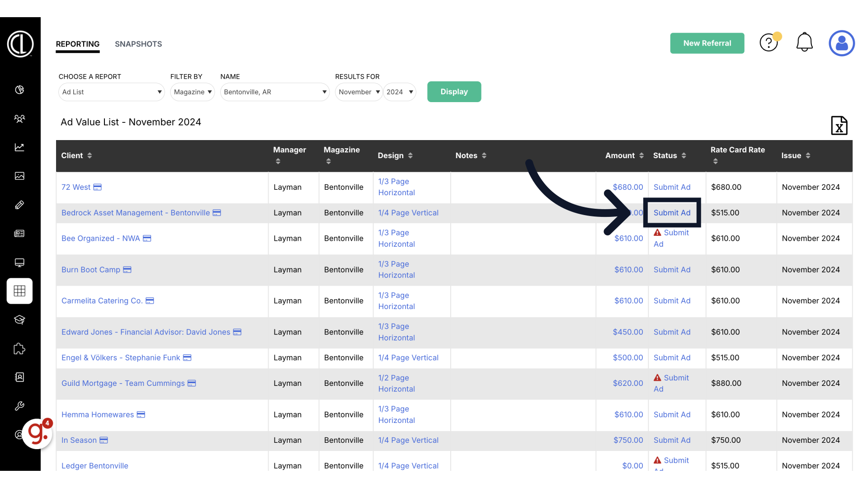This screenshot has height=488, width=868.
Task: Open the monitor screen sidebar icon
Action: tap(19, 263)
